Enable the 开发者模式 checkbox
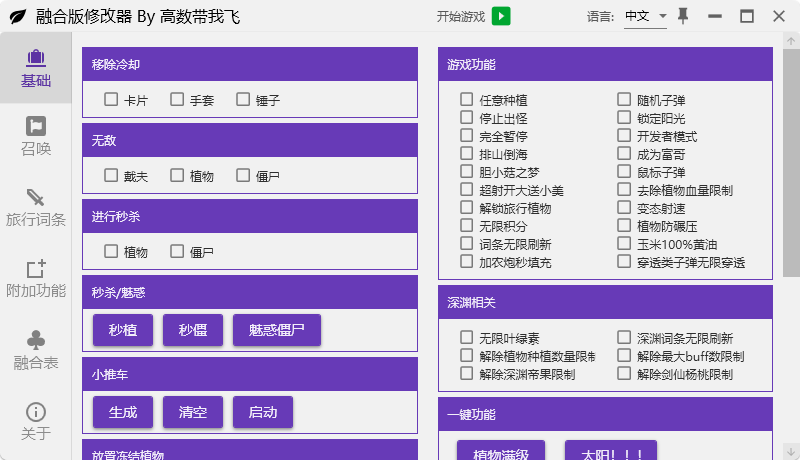Viewport: 800px width, 460px height. pos(624,135)
